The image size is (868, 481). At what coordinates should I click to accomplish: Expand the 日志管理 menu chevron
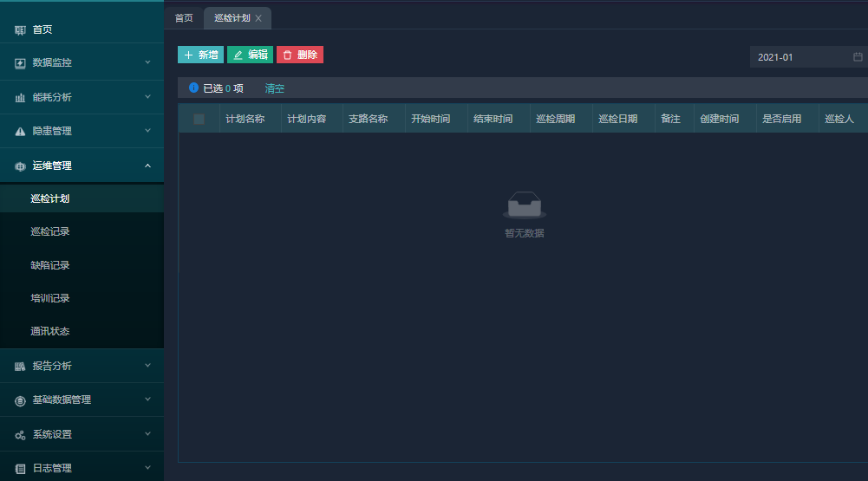click(147, 468)
